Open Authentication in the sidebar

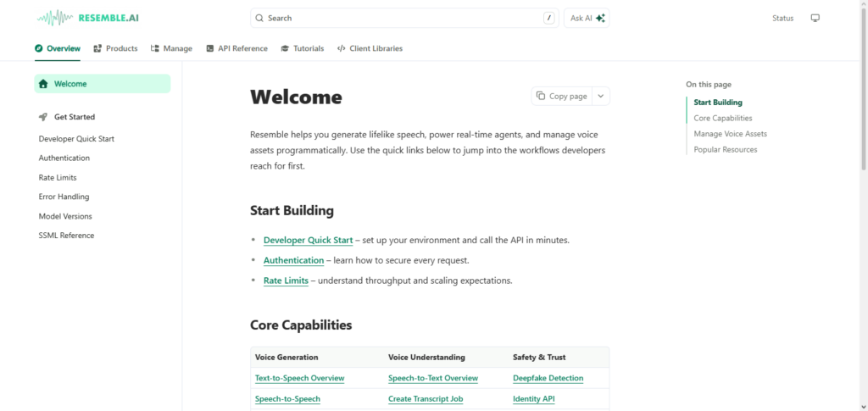point(64,158)
